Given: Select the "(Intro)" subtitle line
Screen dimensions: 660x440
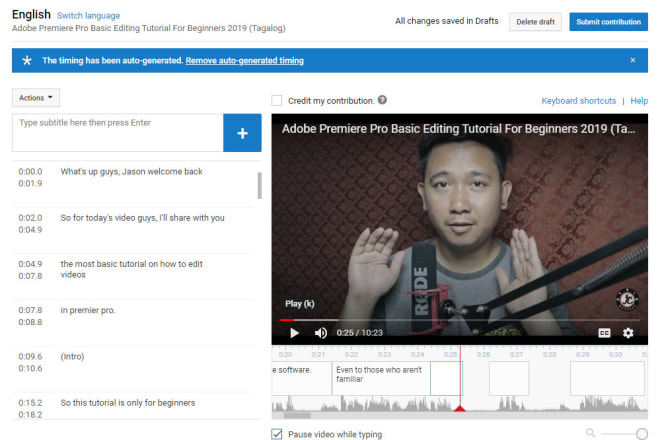Looking at the screenshot, I should (x=72, y=357).
